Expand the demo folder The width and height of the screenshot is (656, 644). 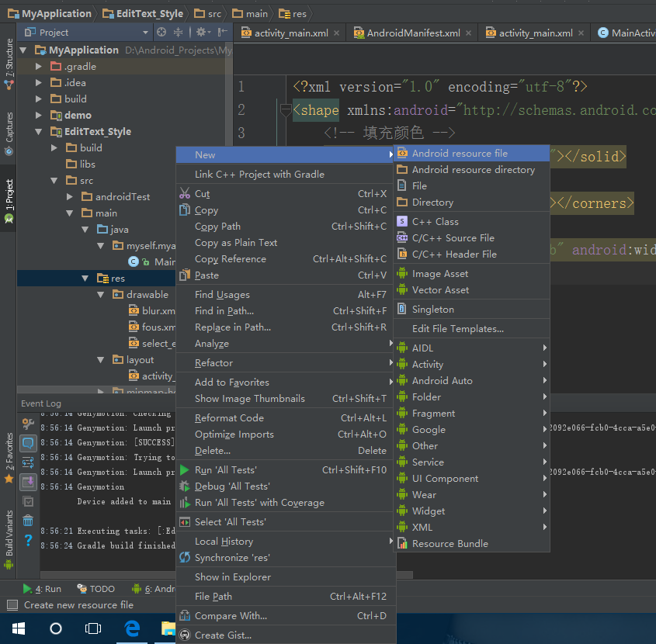(38, 115)
